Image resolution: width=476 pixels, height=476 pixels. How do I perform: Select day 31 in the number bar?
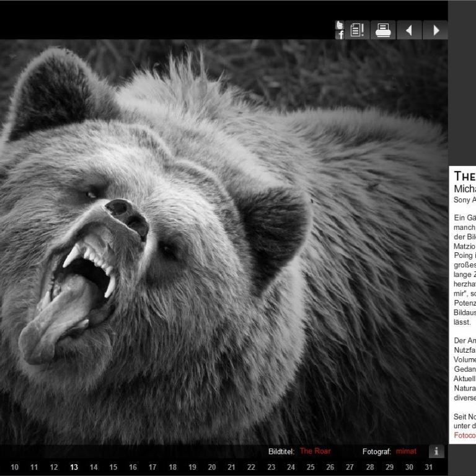click(x=429, y=467)
